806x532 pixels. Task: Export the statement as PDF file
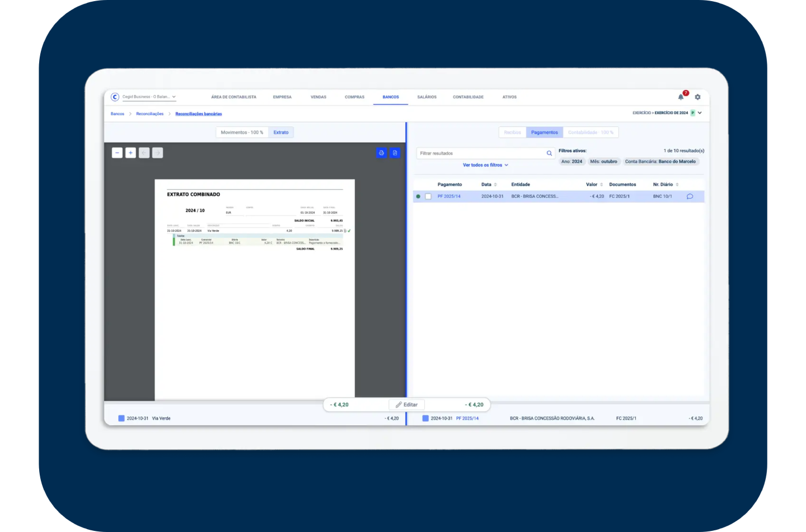point(395,153)
